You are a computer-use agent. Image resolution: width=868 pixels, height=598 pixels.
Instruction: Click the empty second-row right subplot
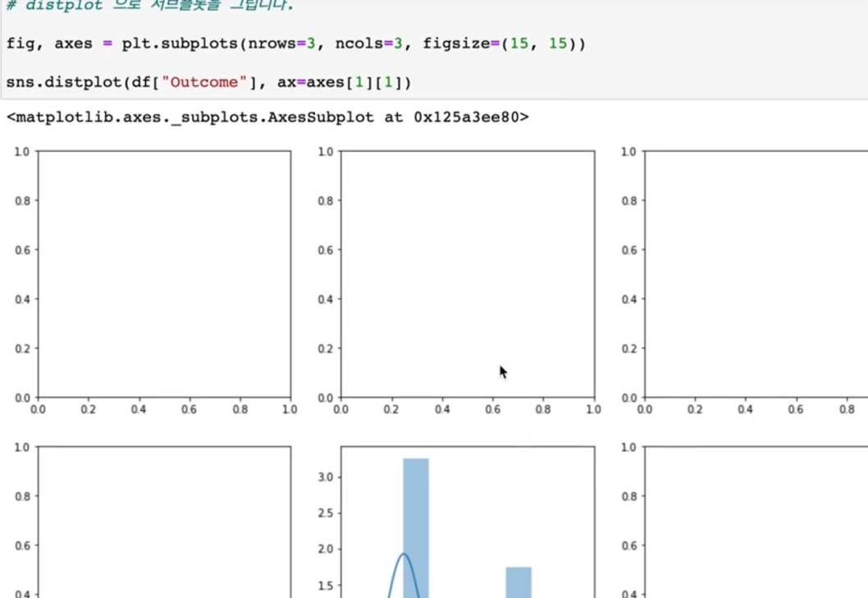(x=756, y=522)
